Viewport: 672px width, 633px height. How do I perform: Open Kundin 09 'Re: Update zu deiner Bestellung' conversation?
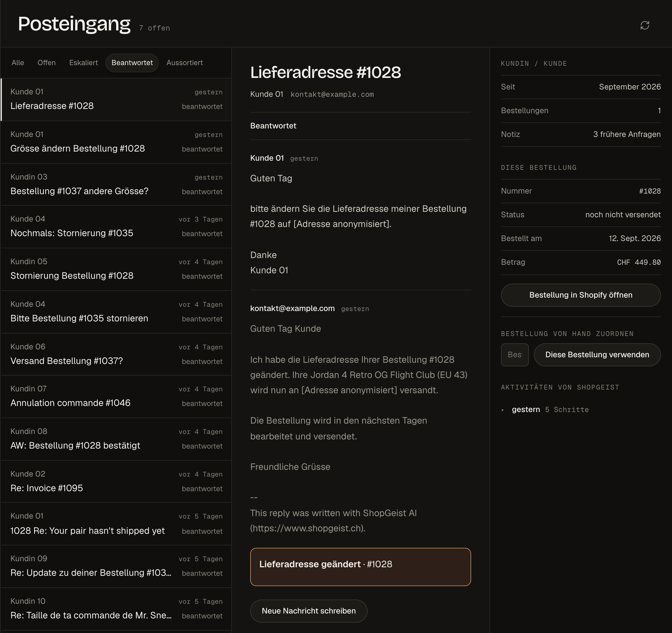point(116,566)
